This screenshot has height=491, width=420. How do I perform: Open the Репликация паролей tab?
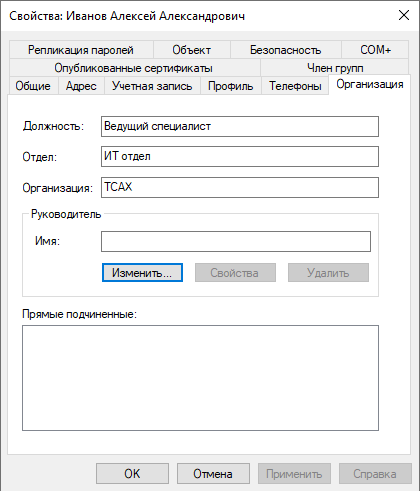pyautogui.click(x=81, y=50)
